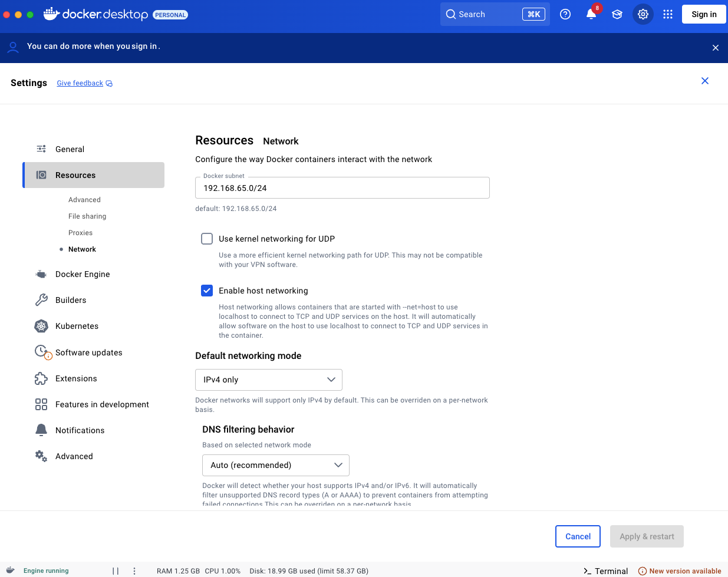Open the Give feedback link
The height and width of the screenshot is (577, 728).
[80, 83]
